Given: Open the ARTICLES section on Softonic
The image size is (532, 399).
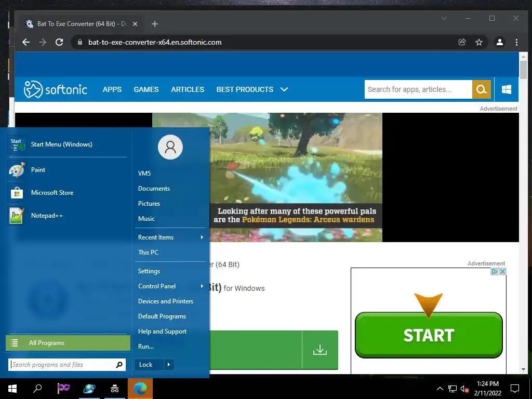Looking at the screenshot, I should point(188,89).
